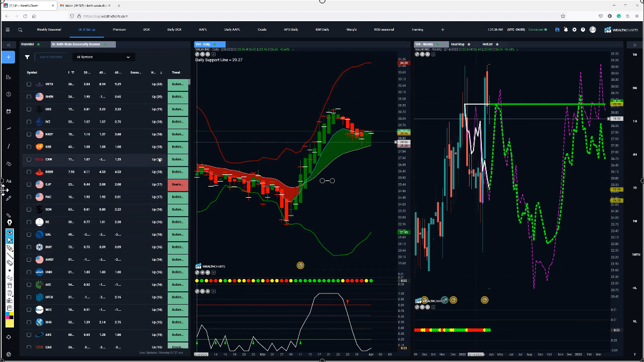Image resolution: width=644 pixels, height=362 pixels.
Task: Check the GSK row checkbox
Action: [x=29, y=147]
